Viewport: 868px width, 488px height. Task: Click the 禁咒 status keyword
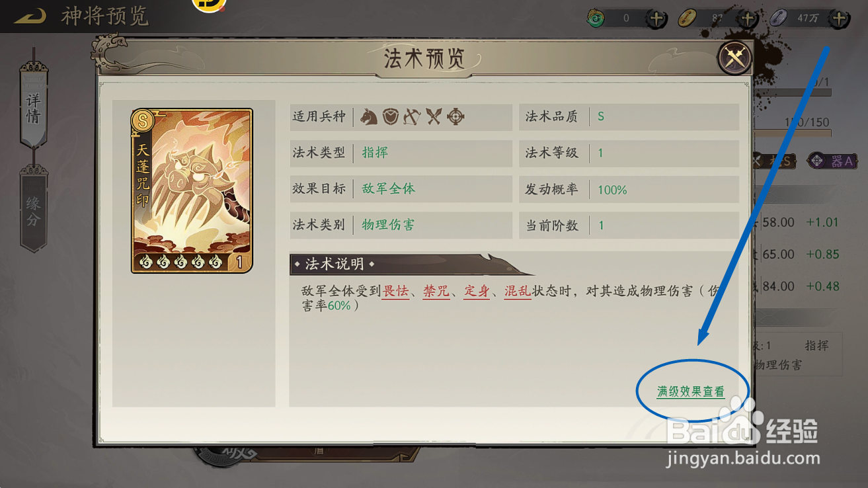436,291
